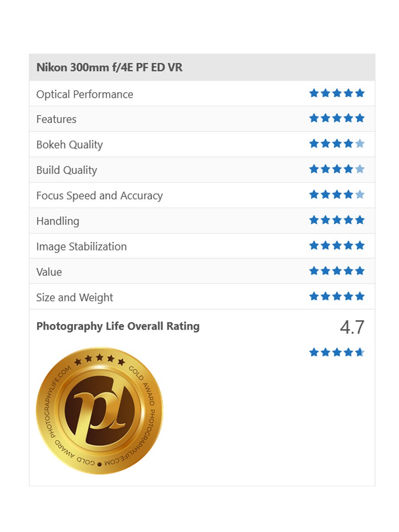Click the Photography Life Overall Rating label
Viewport: 399px width, 532px height.
click(x=118, y=326)
